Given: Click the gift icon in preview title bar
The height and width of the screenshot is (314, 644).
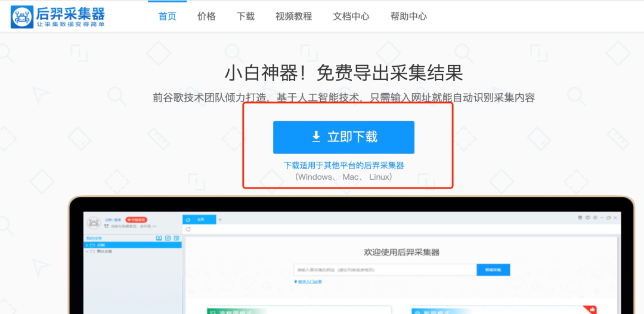Looking at the screenshot, I should point(580,217).
